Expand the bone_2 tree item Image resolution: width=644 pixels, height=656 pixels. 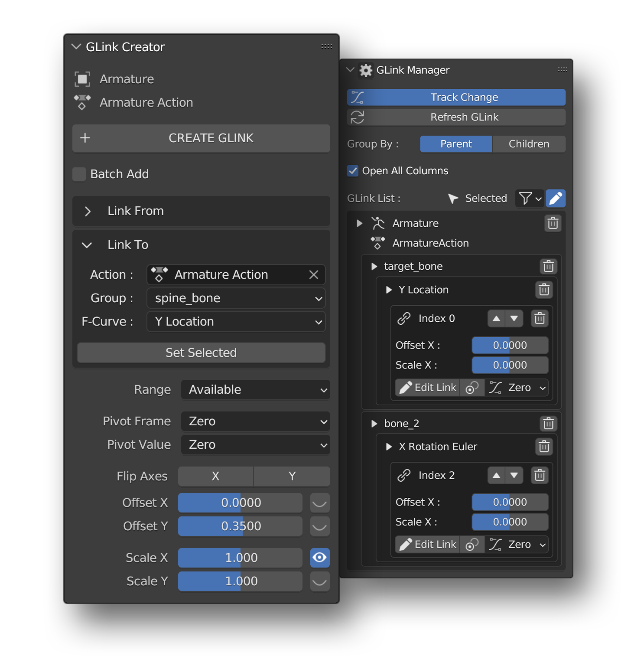(x=374, y=424)
